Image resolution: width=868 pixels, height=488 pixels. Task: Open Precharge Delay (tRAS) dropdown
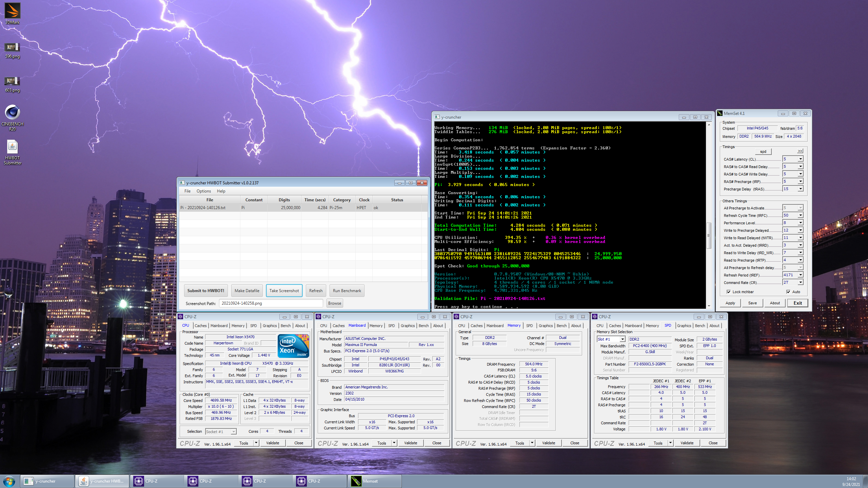tap(801, 189)
